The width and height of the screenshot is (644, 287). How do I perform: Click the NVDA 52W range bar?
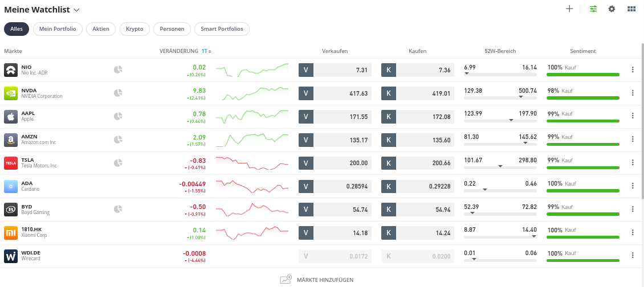pos(500,97)
